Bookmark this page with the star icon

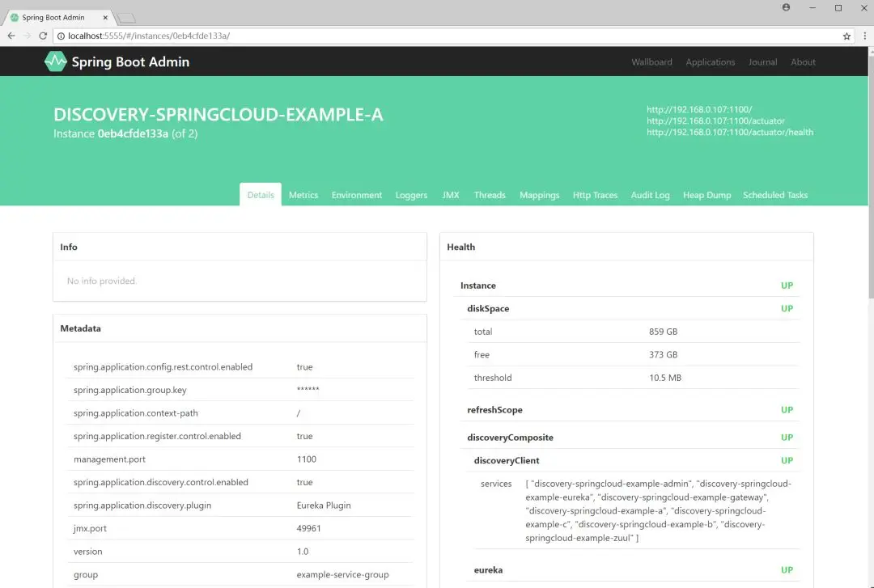846,36
